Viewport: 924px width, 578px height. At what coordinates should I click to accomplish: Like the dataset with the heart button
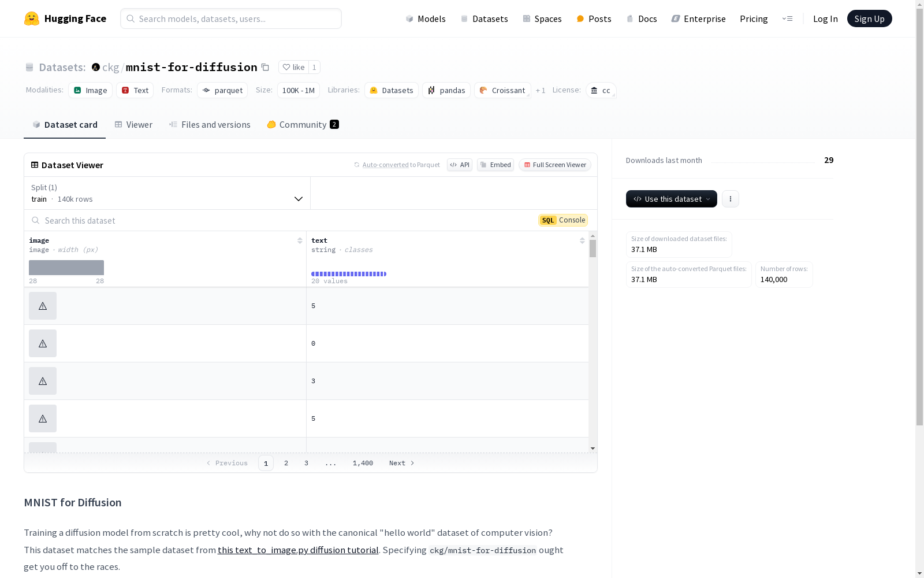click(x=293, y=67)
